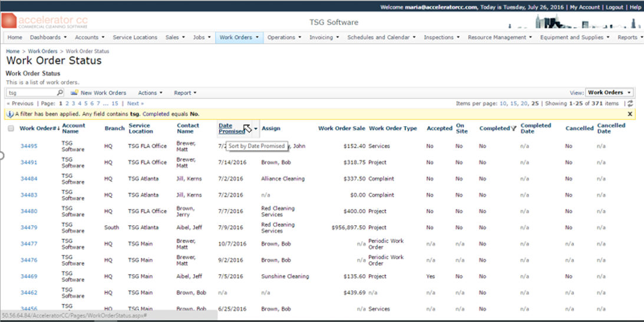644x323 pixels.
Task: Expand the Report dropdown menu
Action: [x=185, y=93]
